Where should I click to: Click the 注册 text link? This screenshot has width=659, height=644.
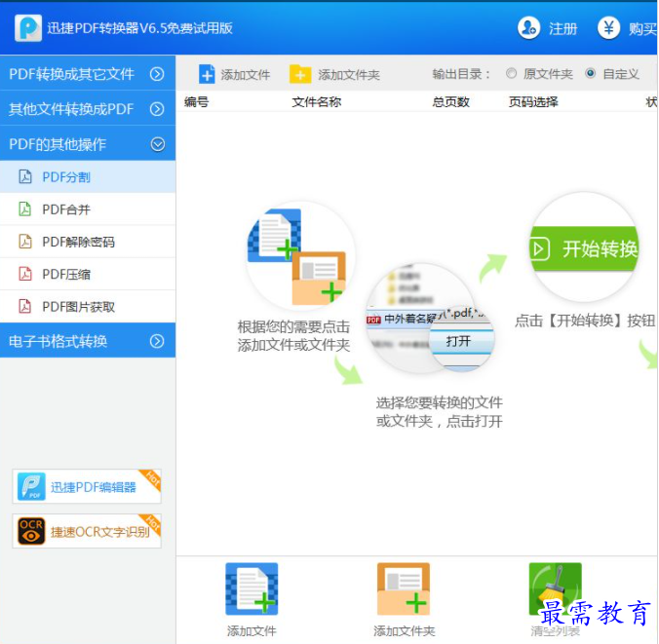pos(562,28)
